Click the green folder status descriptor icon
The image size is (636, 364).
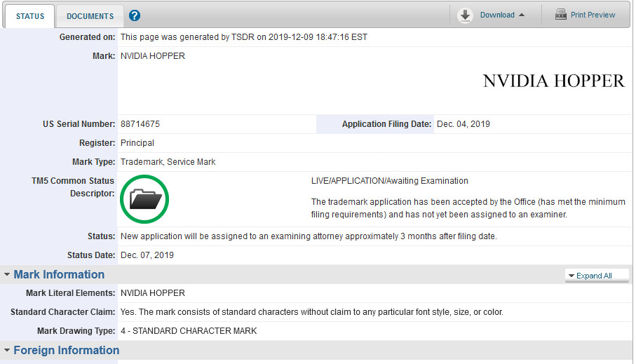point(144,199)
